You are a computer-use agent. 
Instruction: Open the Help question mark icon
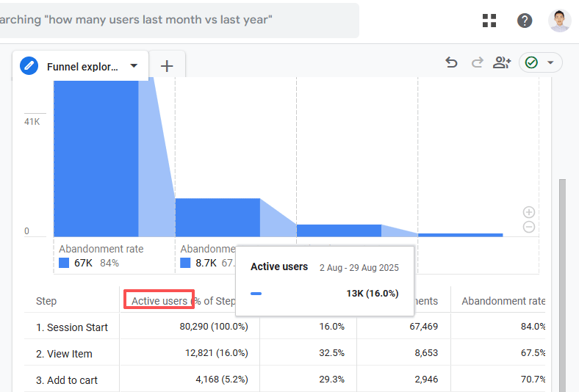click(x=525, y=21)
